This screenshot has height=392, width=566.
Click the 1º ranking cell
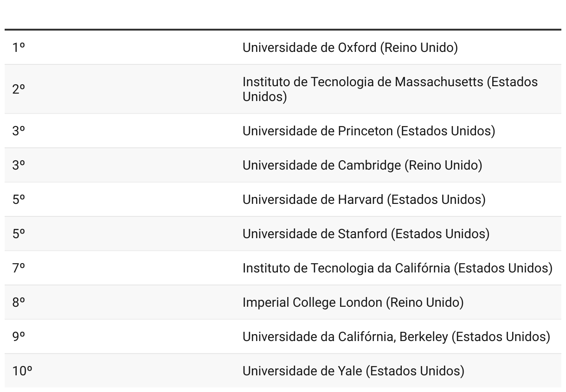point(19,47)
